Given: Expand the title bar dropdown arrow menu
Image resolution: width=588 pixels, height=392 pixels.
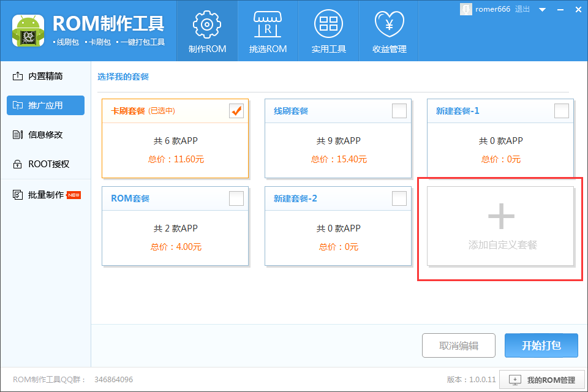Looking at the screenshot, I should coord(542,10).
